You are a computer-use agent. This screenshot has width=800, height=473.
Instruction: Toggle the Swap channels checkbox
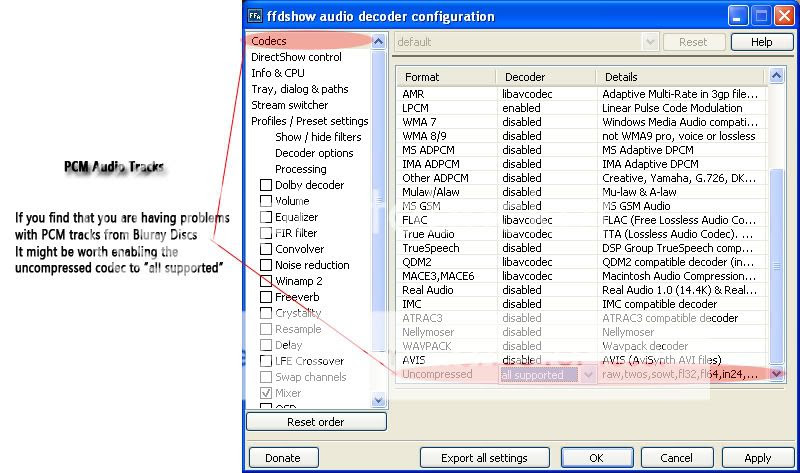tap(266, 377)
